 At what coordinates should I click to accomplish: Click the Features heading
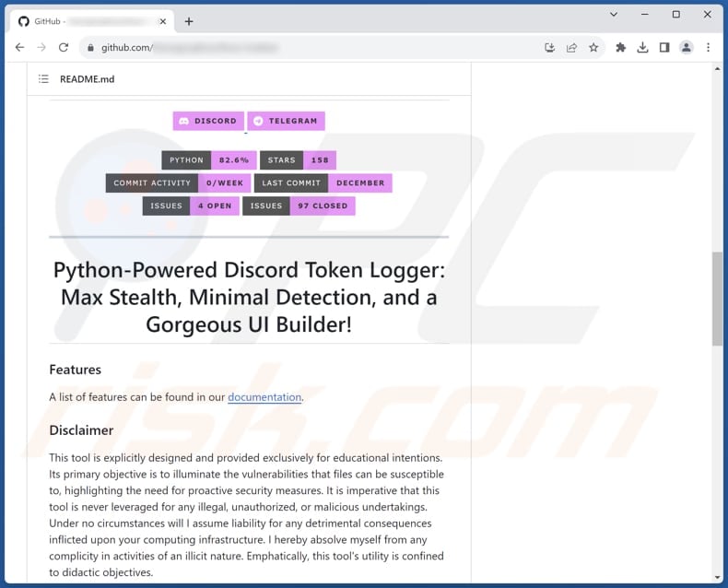(x=76, y=370)
